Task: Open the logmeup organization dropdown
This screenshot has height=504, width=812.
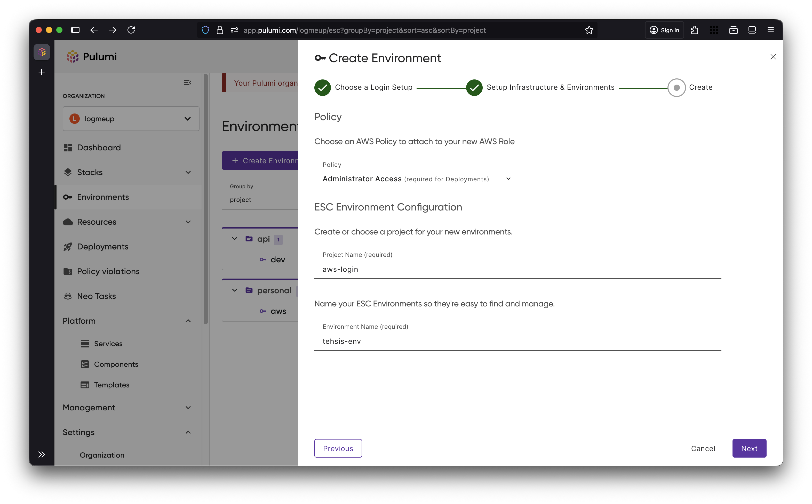Action: pos(131,119)
